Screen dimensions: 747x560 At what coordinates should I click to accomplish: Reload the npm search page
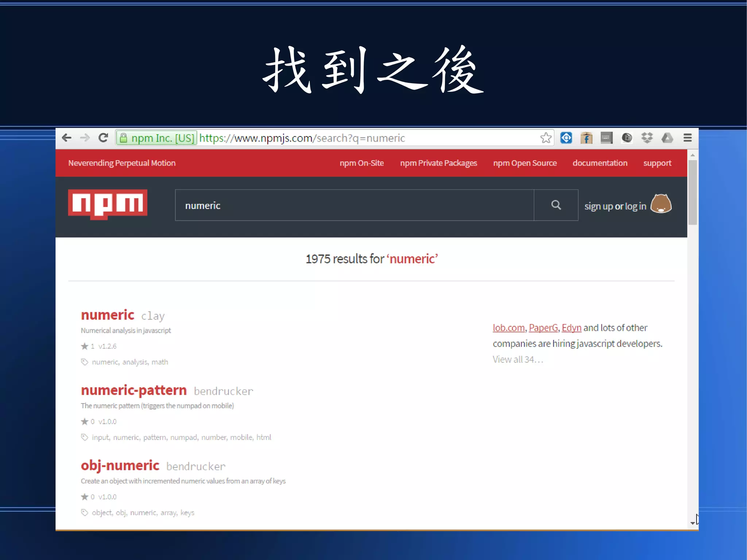103,138
